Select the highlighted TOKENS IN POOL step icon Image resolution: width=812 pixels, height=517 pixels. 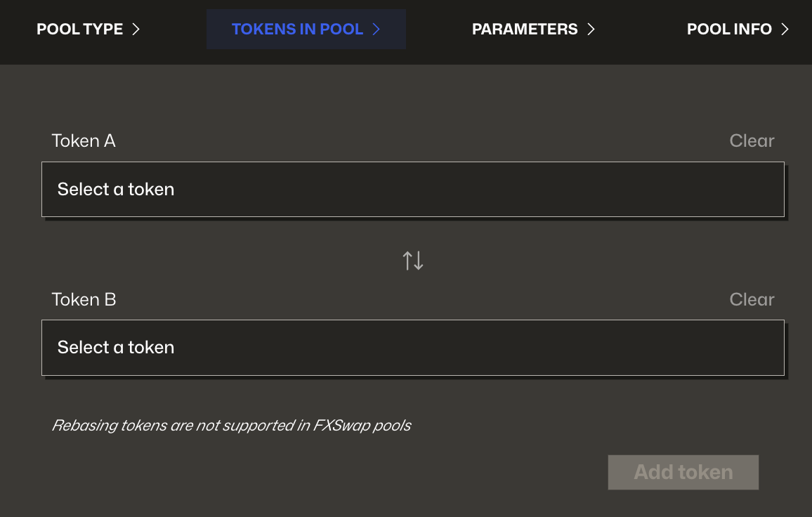(x=306, y=29)
